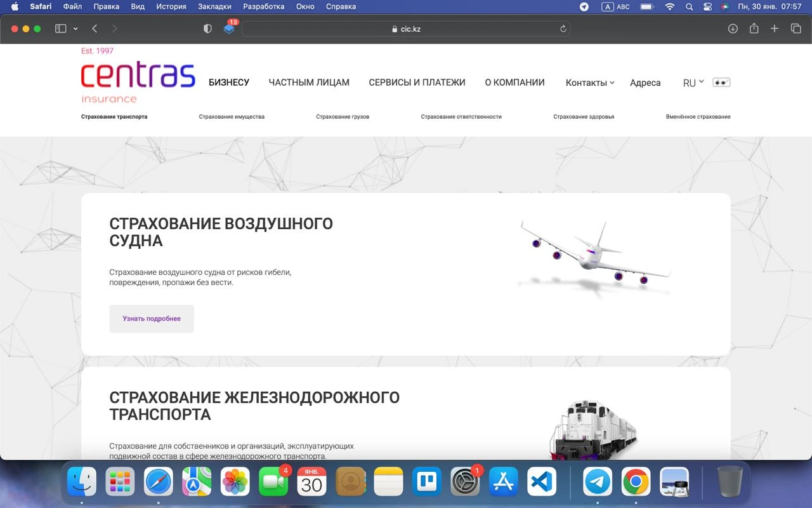Image resolution: width=812 pixels, height=508 pixels.
Task: Open Telegram from the Dock
Action: [x=598, y=483]
